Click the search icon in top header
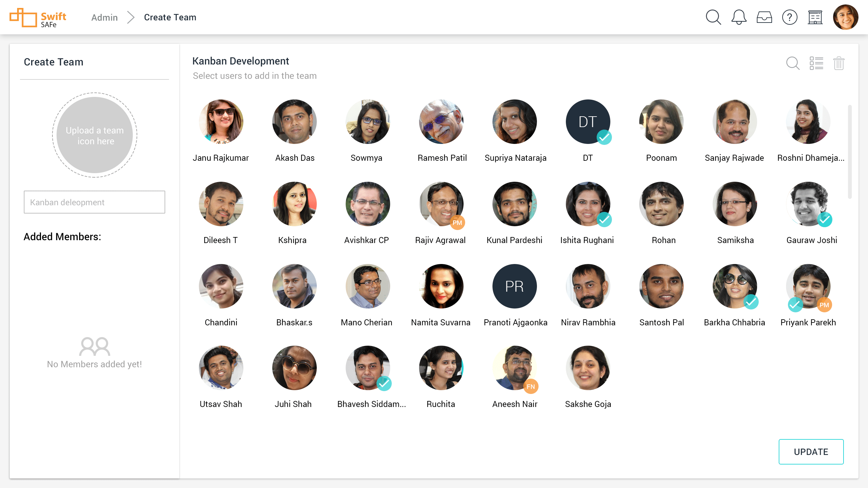 point(713,17)
